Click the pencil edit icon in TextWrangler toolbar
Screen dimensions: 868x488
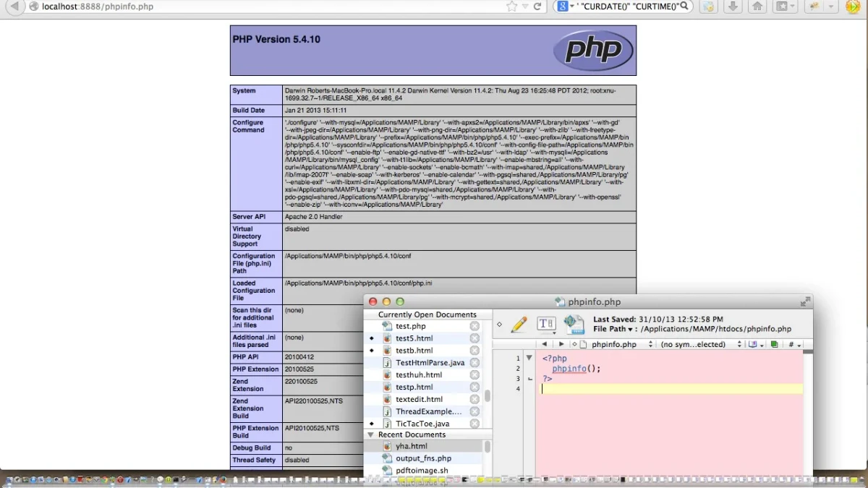coord(519,325)
